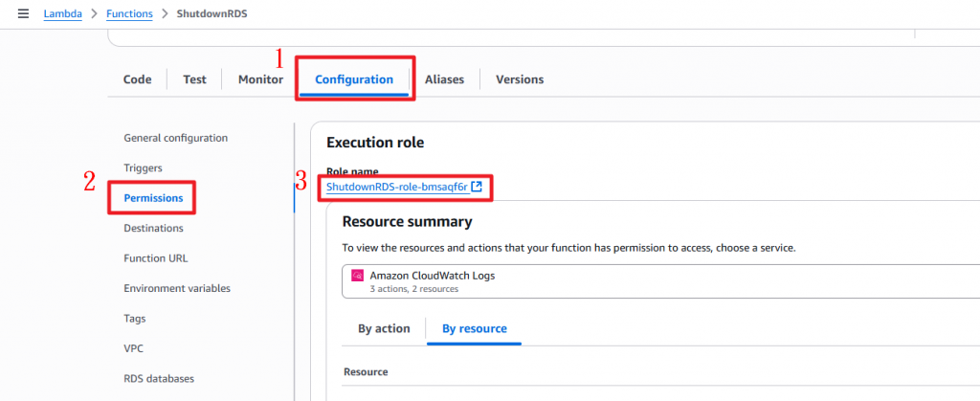Select Tags in the sidebar
Screen dimensions: 980x401
134,319
